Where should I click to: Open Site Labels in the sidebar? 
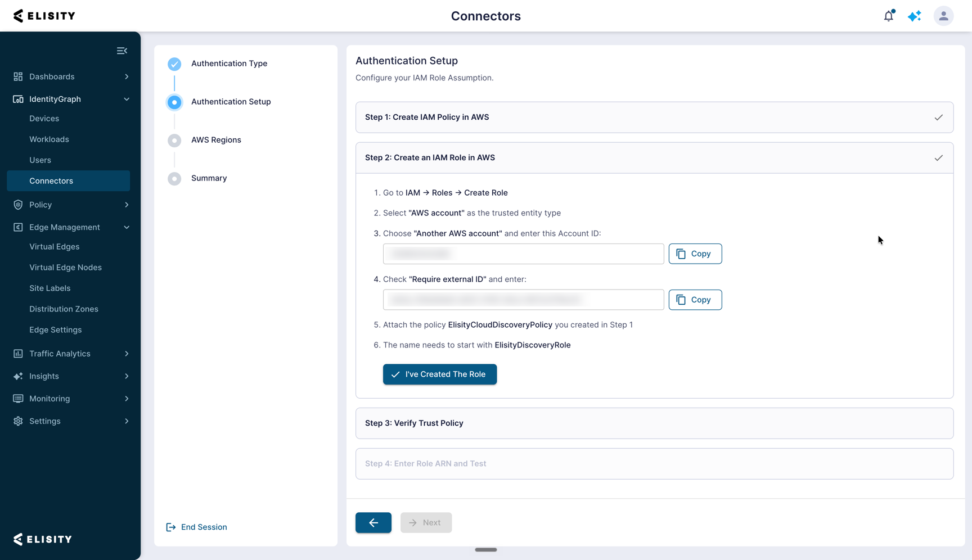coord(49,288)
